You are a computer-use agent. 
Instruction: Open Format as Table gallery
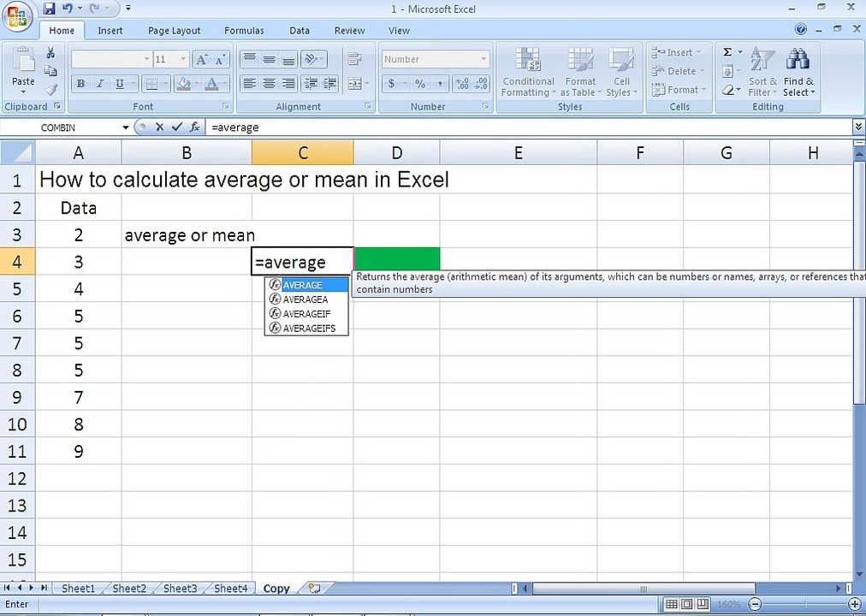coord(580,73)
